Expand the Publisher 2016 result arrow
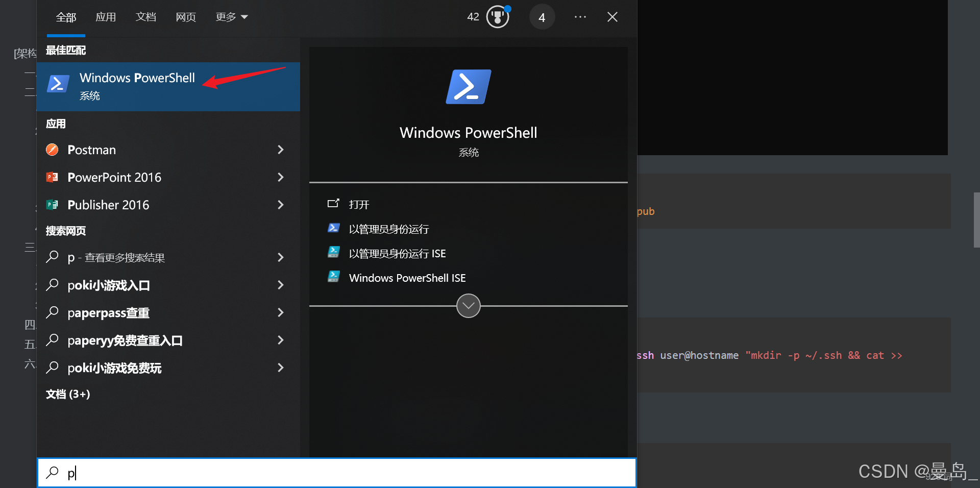This screenshot has height=488, width=980. [280, 205]
